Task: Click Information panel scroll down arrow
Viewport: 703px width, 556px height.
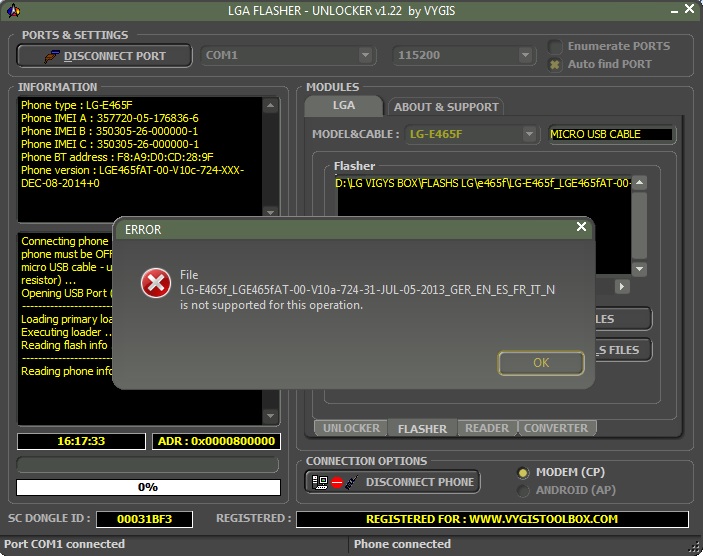Action: pyautogui.click(x=270, y=212)
